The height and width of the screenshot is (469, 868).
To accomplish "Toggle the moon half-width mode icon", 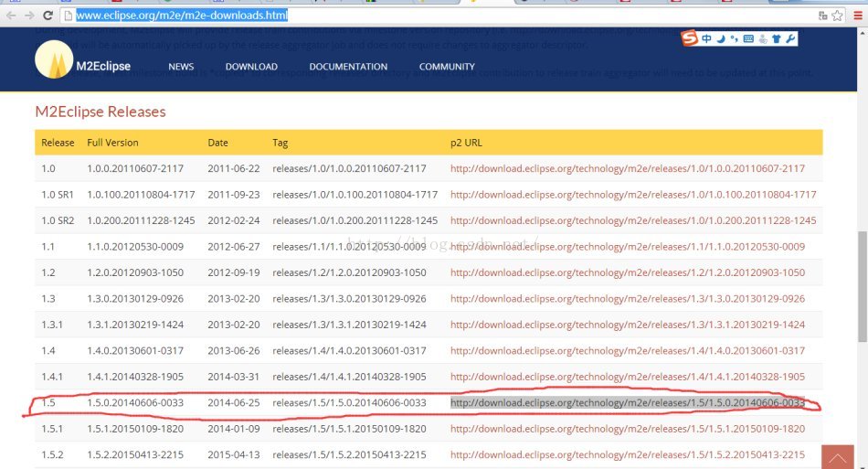I will tap(721, 38).
